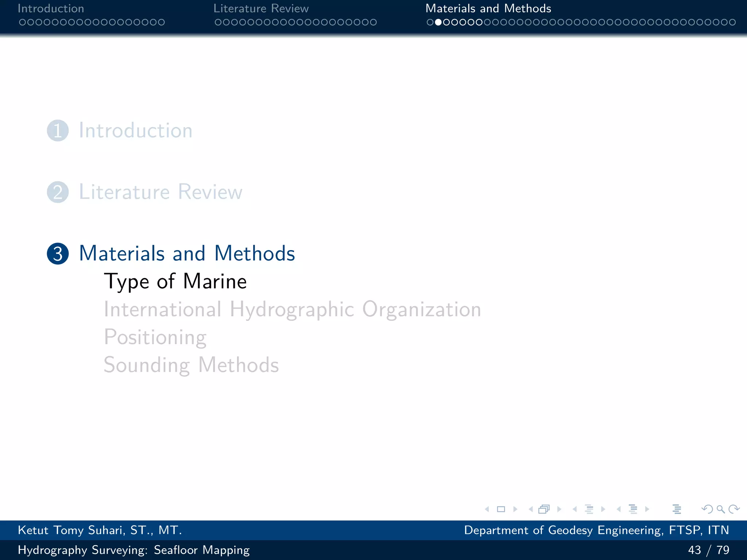Click the number 3 outline bullet
This screenshot has height=560, width=747.
[58, 253]
